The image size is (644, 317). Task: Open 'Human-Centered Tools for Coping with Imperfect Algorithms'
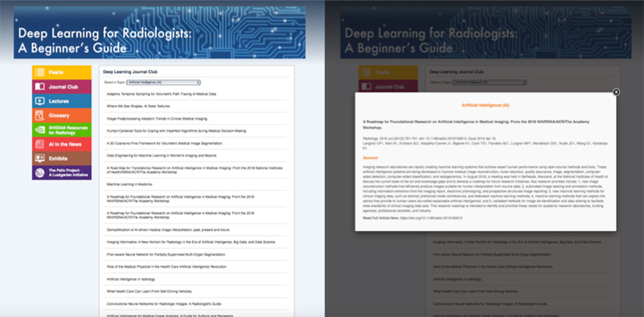pyautogui.click(x=176, y=131)
